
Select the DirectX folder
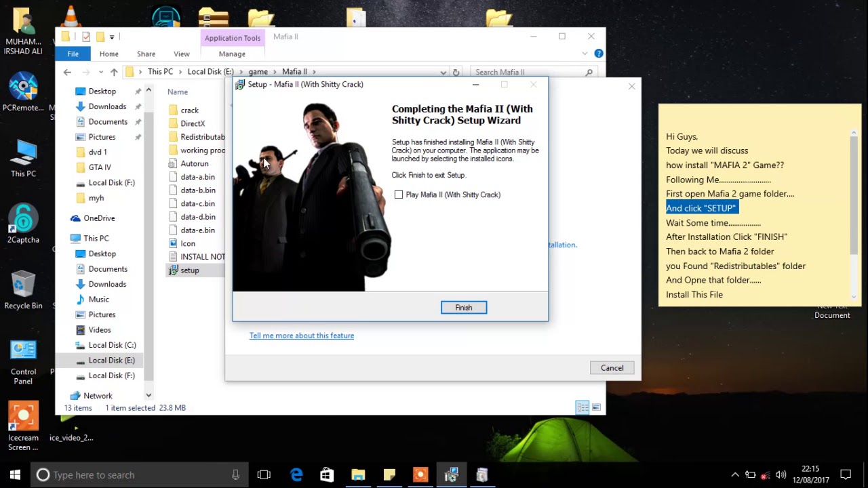[x=193, y=123]
